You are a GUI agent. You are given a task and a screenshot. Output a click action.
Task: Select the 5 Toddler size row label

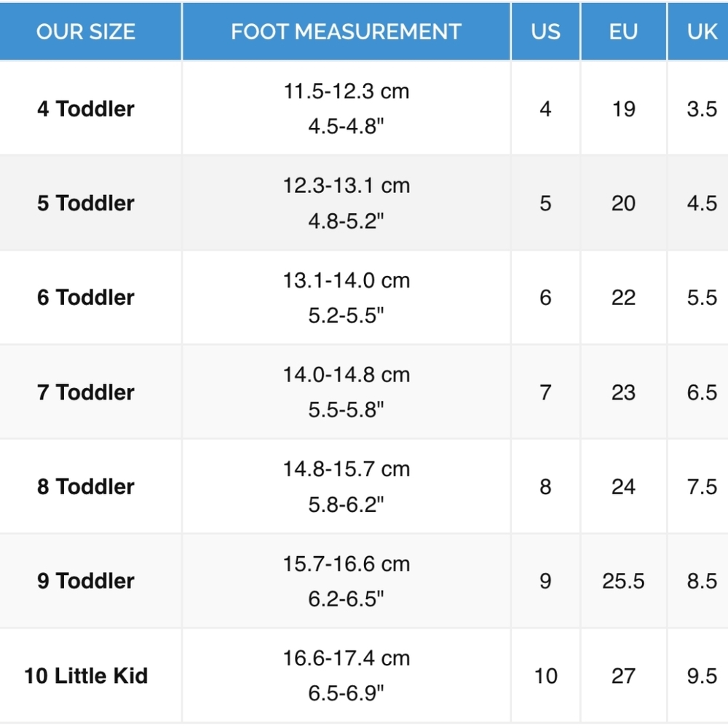86,203
